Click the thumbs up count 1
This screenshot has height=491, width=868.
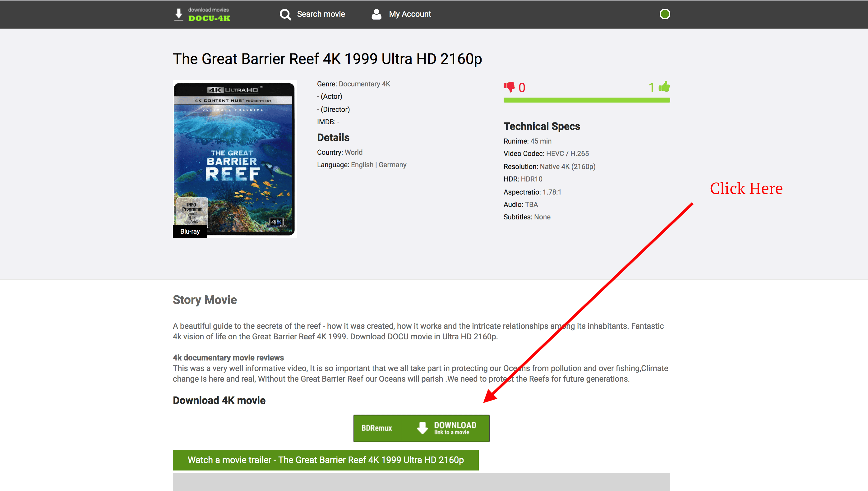point(651,88)
